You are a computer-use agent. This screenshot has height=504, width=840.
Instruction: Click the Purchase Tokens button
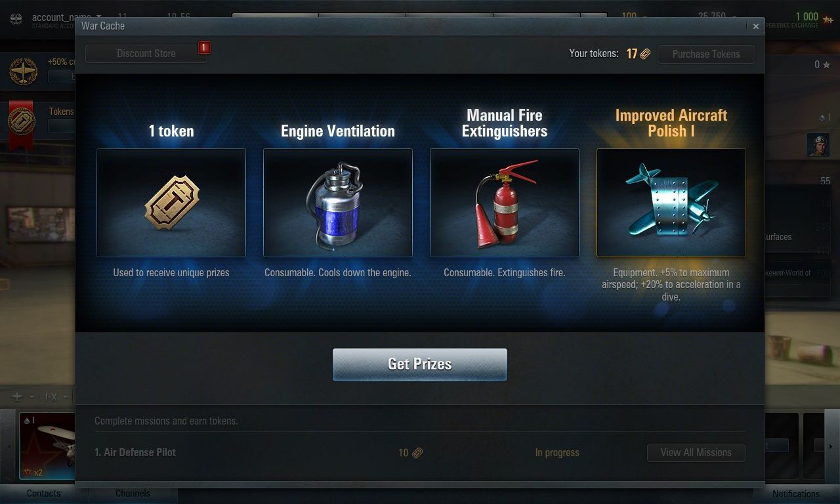coord(706,54)
